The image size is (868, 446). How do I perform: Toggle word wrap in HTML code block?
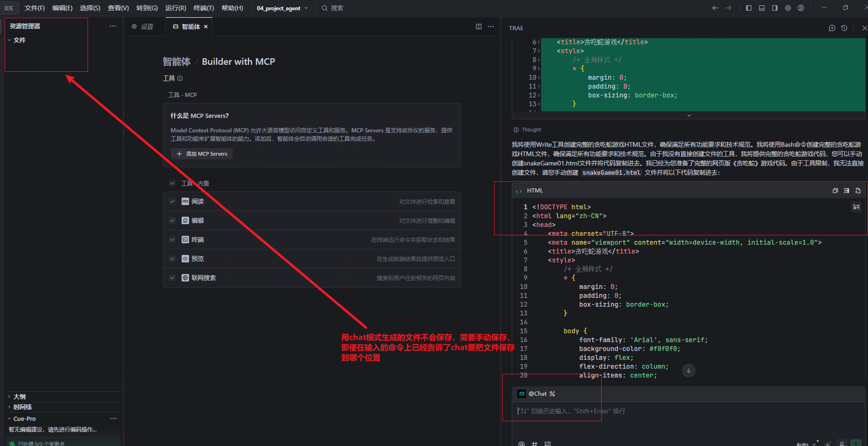coord(856,207)
